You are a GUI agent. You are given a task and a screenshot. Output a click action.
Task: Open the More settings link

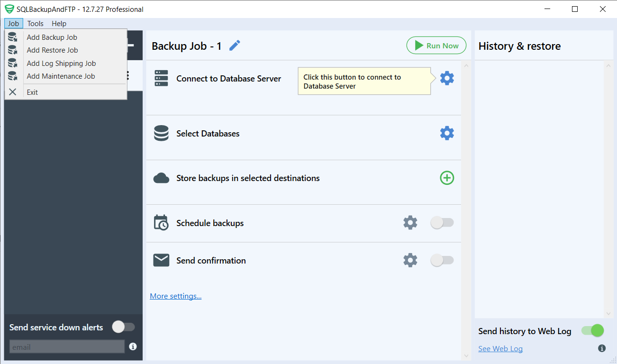pyautogui.click(x=175, y=296)
